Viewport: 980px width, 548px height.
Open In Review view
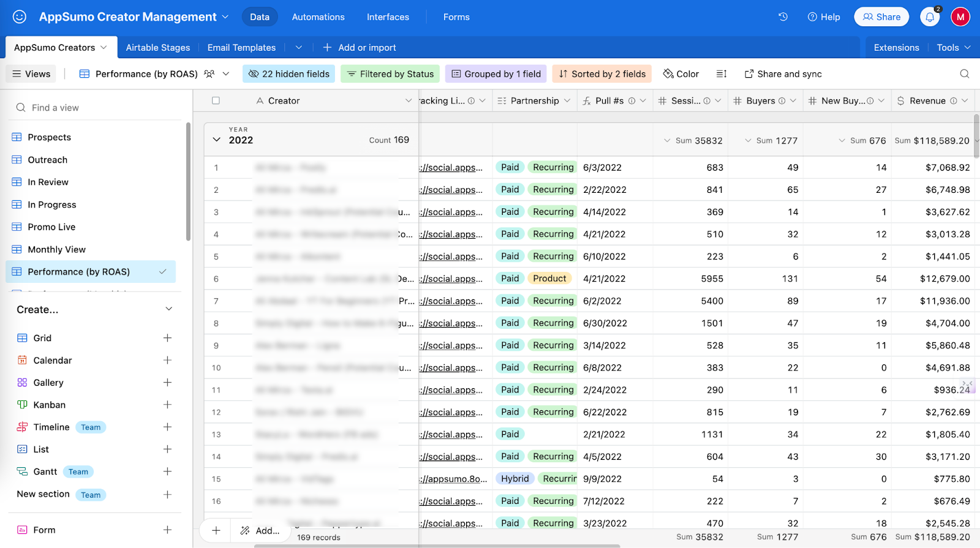(x=48, y=182)
